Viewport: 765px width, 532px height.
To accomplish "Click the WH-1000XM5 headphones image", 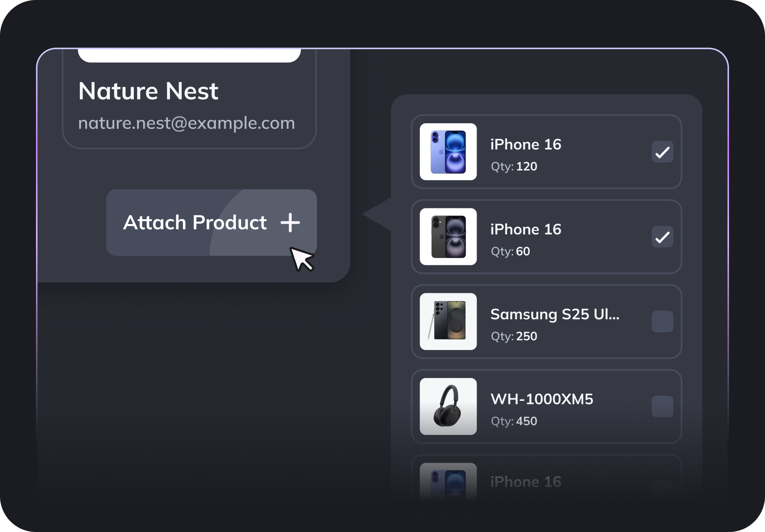I will pyautogui.click(x=448, y=406).
